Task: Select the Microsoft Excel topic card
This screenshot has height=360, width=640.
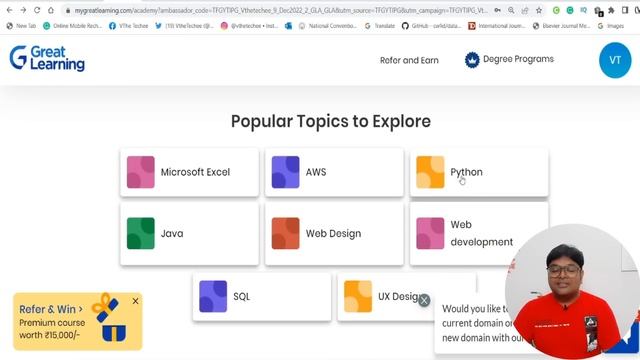Action: click(x=189, y=172)
